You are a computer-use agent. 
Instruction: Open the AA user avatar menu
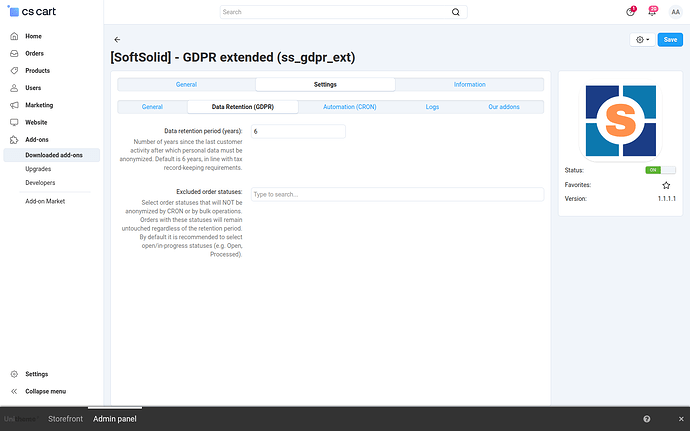[675, 12]
